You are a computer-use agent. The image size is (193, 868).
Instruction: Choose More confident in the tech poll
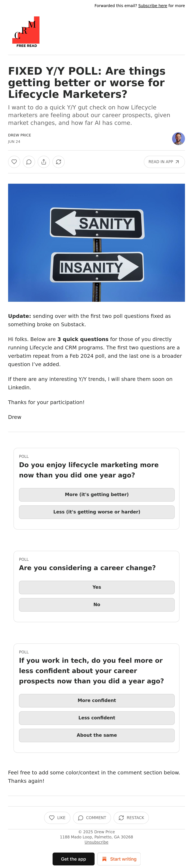point(97,701)
